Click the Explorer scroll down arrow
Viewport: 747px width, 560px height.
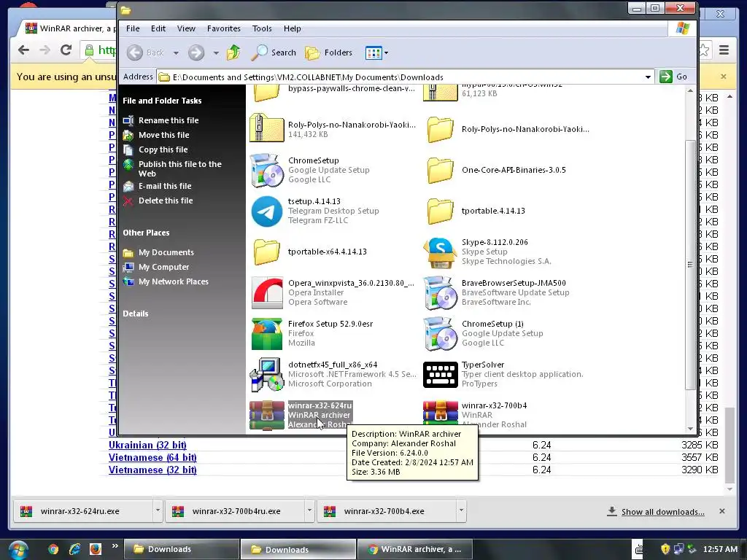pyautogui.click(x=690, y=429)
